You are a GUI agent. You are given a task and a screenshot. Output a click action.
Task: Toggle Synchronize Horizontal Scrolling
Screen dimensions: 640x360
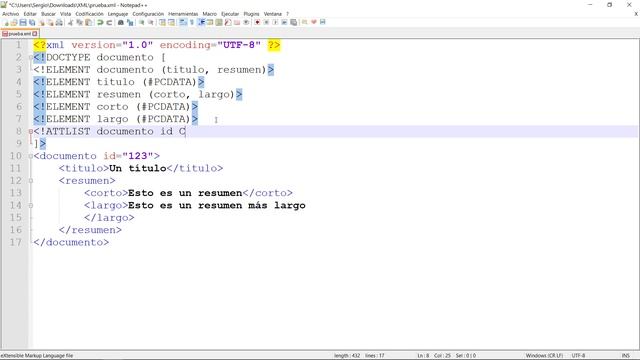pos(171,22)
